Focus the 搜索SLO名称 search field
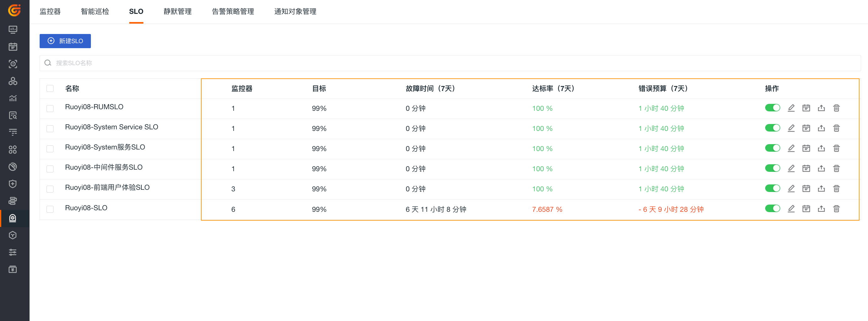 point(450,63)
